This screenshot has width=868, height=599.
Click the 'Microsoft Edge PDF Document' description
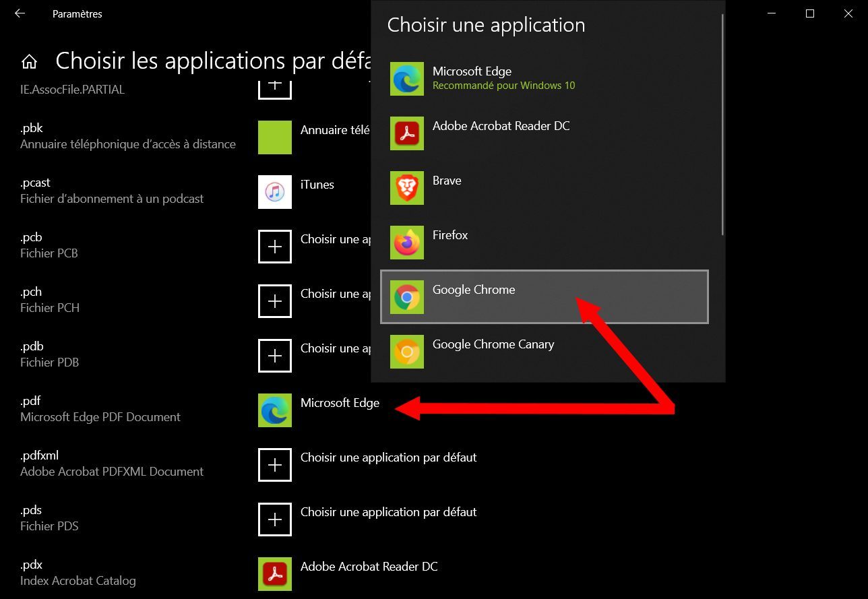[100, 417]
